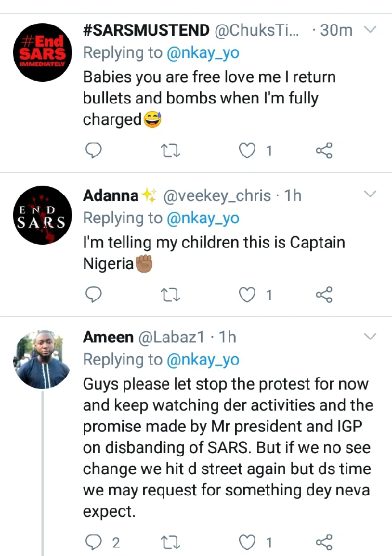Reply to the #SARSMUSTEND tweet
The image size is (392, 556).
(x=93, y=151)
